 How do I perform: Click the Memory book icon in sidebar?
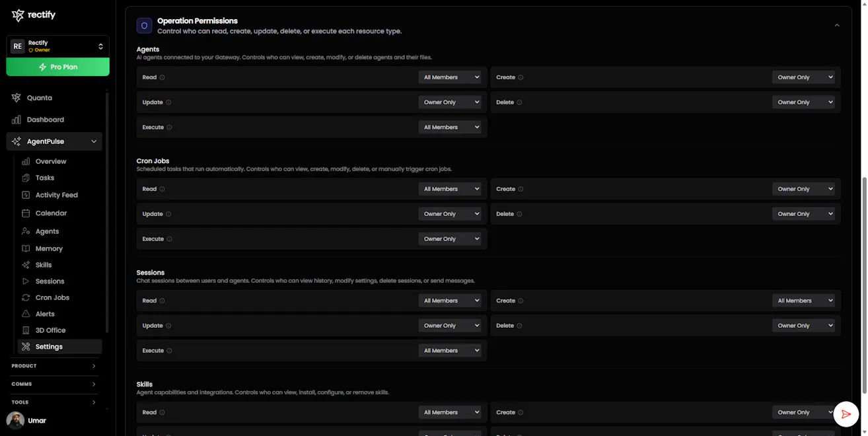[26, 248]
